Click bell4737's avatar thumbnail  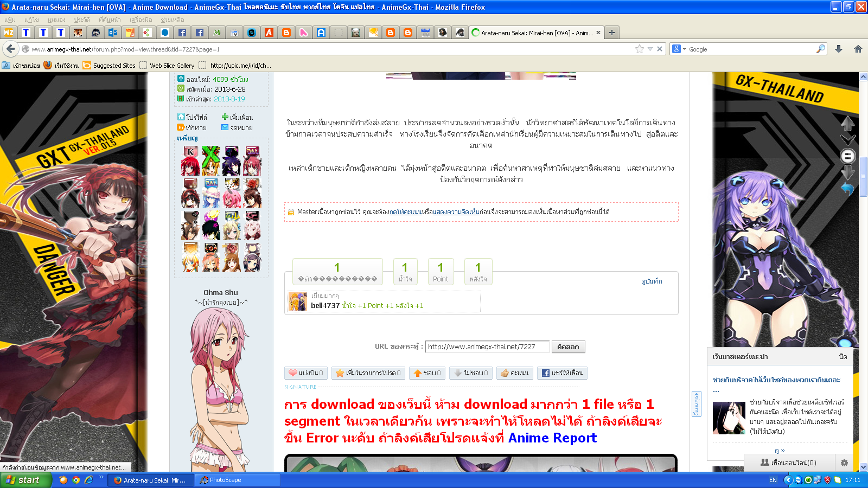click(298, 301)
